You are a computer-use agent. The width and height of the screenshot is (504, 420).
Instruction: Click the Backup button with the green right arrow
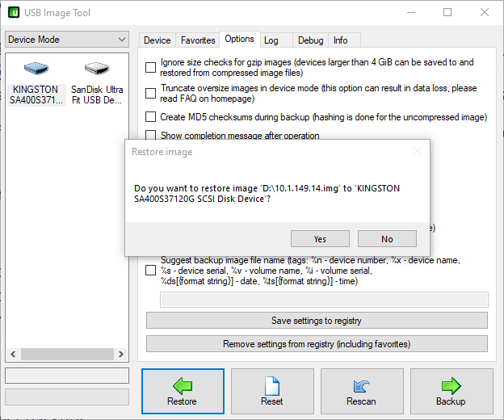451,391
